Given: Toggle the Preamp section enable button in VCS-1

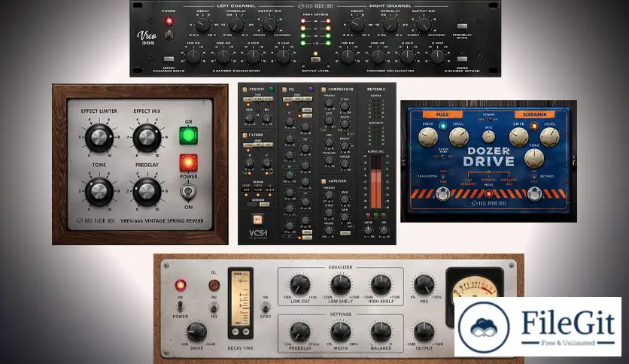Looking at the screenshot, I should click(x=245, y=89).
